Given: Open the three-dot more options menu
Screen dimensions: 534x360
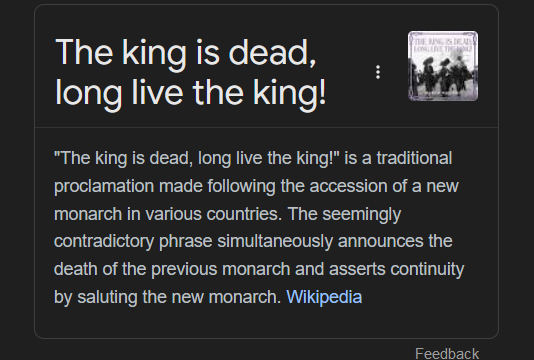Looking at the screenshot, I should [378, 72].
